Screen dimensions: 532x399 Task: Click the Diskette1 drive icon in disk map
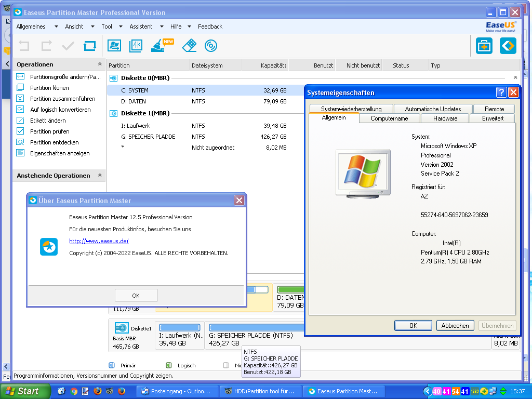[x=121, y=328]
